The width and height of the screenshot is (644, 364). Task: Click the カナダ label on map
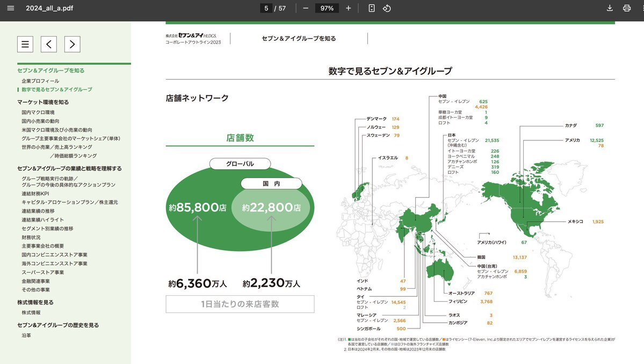[x=571, y=125]
